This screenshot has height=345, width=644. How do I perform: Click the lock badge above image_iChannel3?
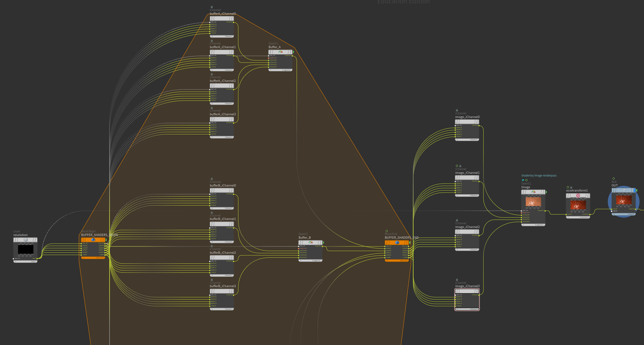coord(457,280)
